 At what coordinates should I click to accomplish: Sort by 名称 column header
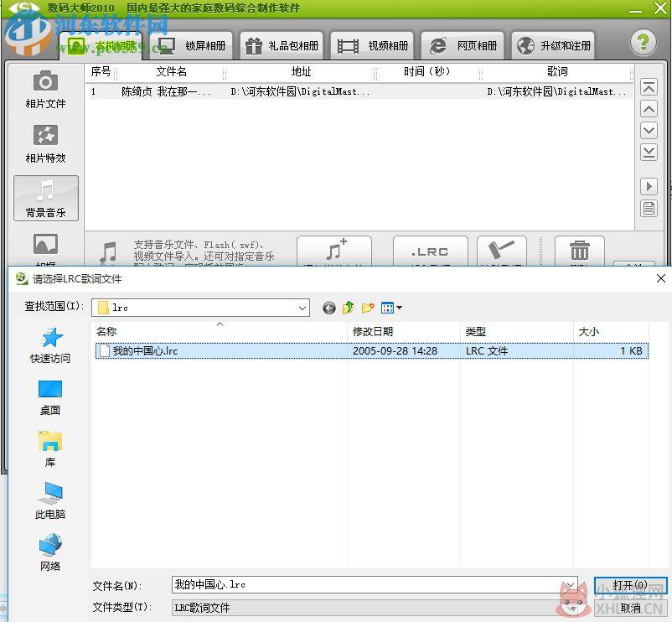[220, 331]
